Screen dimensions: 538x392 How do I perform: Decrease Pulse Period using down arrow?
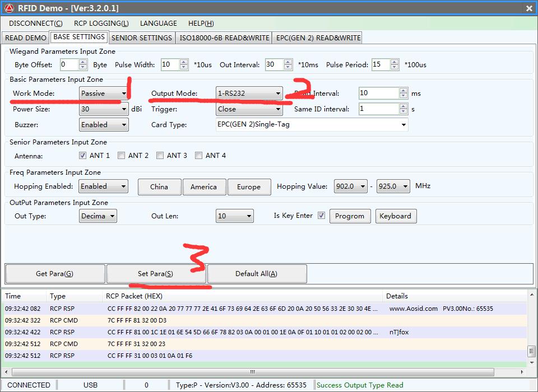(x=394, y=67)
